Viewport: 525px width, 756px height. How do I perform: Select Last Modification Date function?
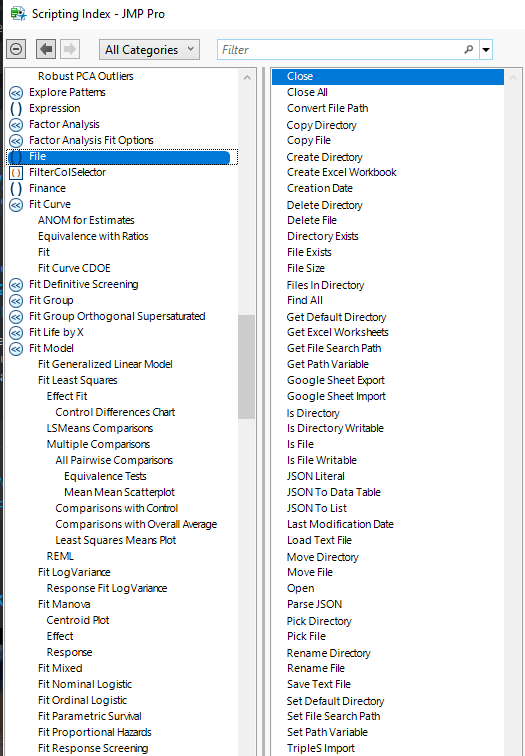click(340, 524)
